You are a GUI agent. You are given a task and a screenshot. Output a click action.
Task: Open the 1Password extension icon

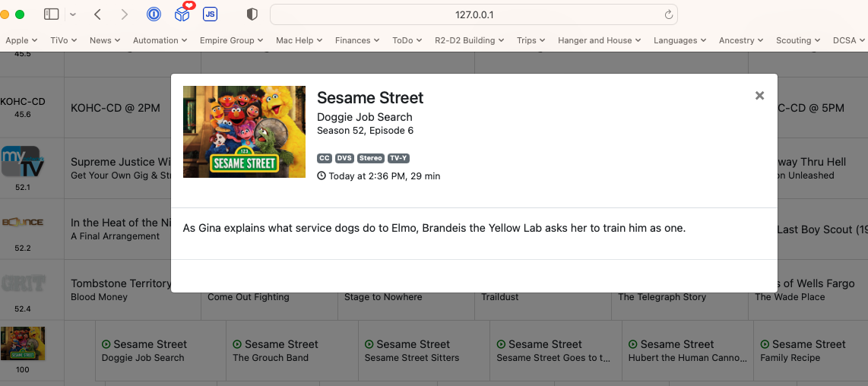tap(154, 14)
